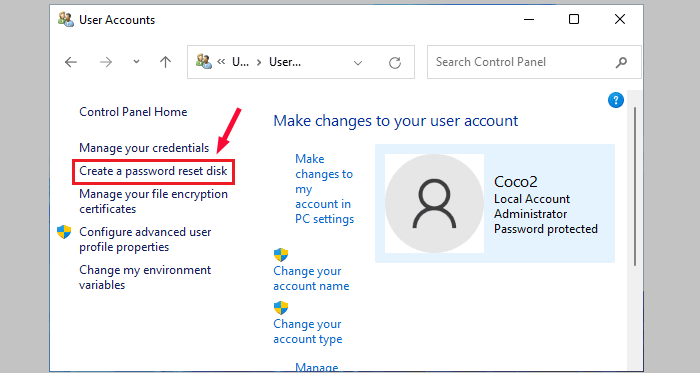Click the vertical scrollbar thumb

point(635,186)
